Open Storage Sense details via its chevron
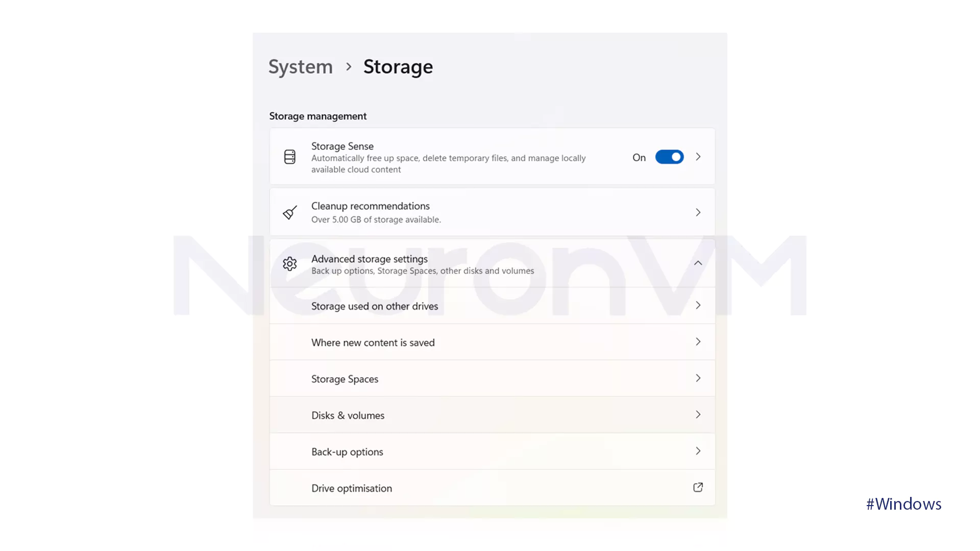Viewport: 980px width, 551px height. 698,157
